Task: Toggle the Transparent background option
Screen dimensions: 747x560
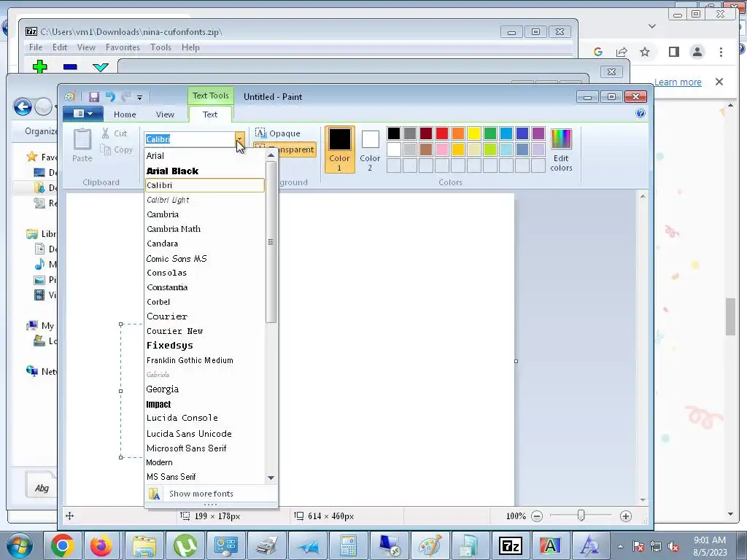Action: 285,149
